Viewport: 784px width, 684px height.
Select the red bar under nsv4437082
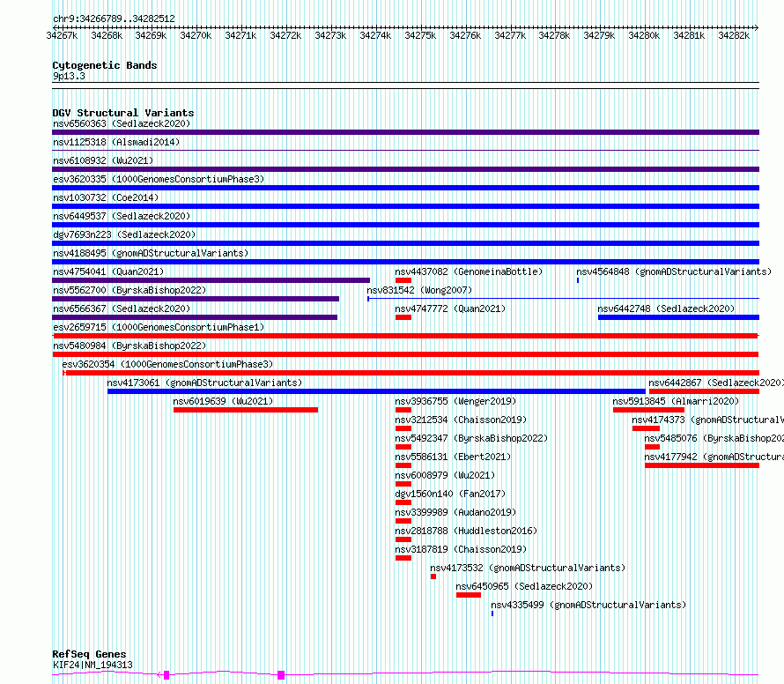click(x=403, y=280)
